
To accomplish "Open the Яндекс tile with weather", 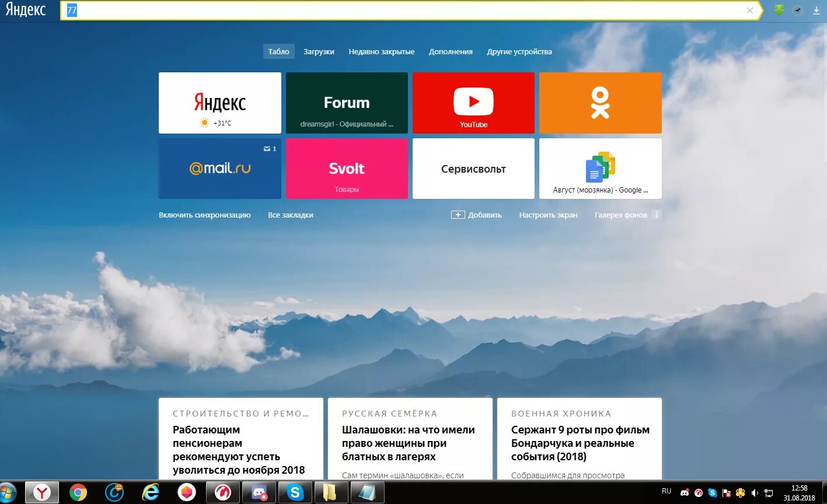I will tap(220, 103).
